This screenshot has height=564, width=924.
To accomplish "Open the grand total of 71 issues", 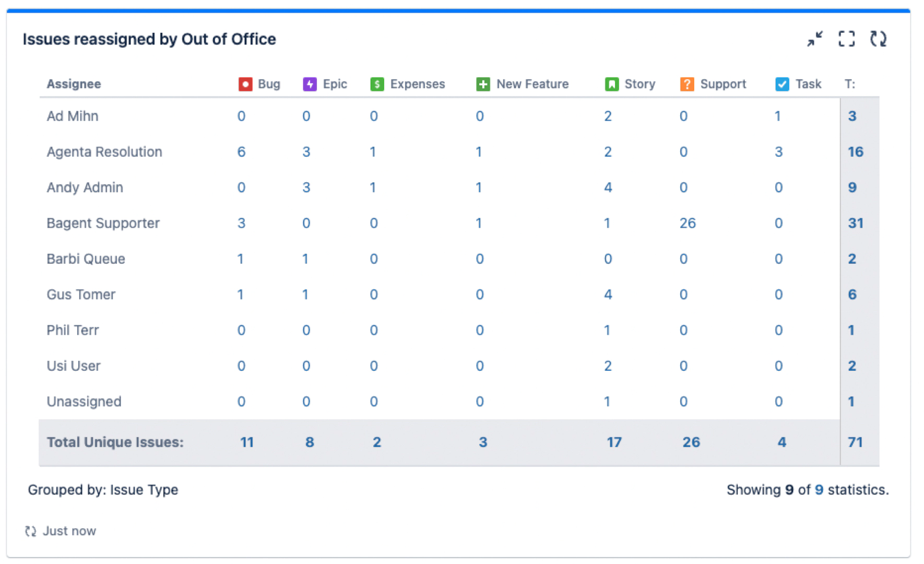I will [x=855, y=442].
